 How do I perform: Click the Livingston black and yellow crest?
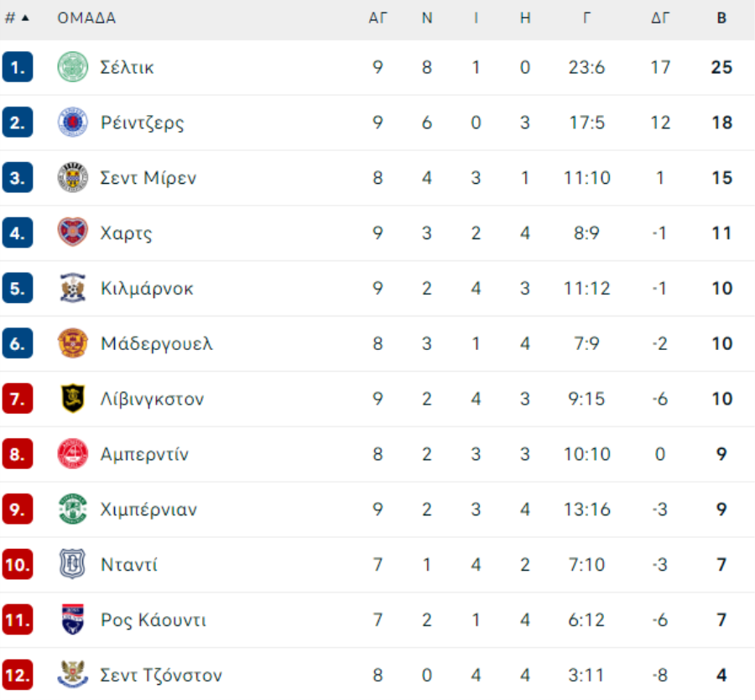coord(73,399)
